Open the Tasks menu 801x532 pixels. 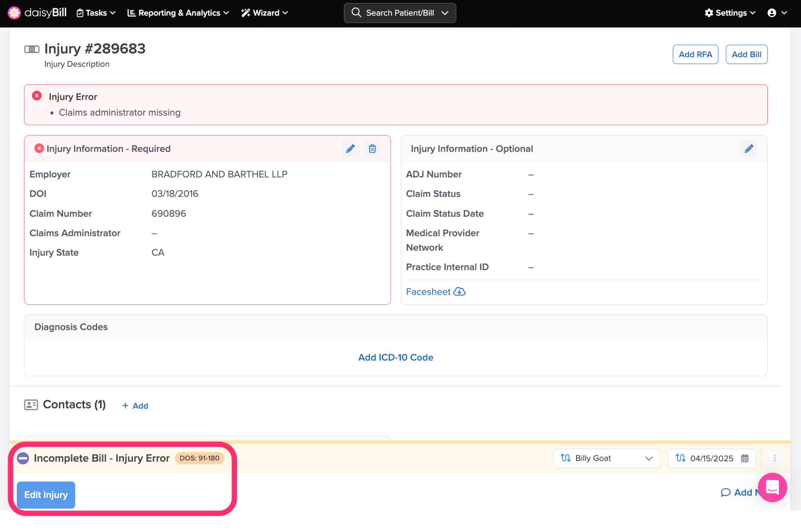pos(96,13)
